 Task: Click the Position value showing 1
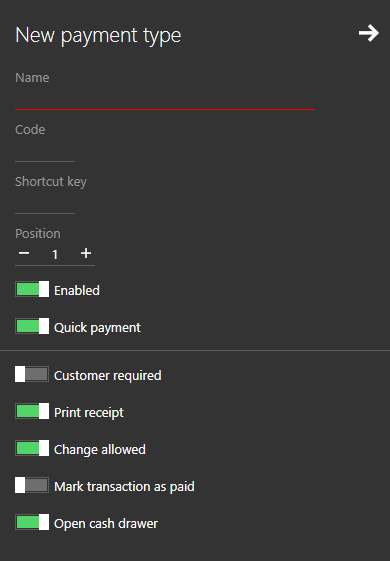coord(55,254)
